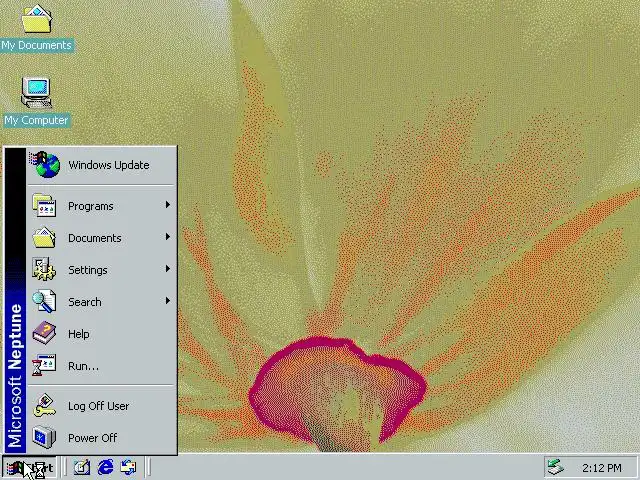This screenshot has width=640, height=480.
Task: Select Help from Start menu
Action: 101,333
